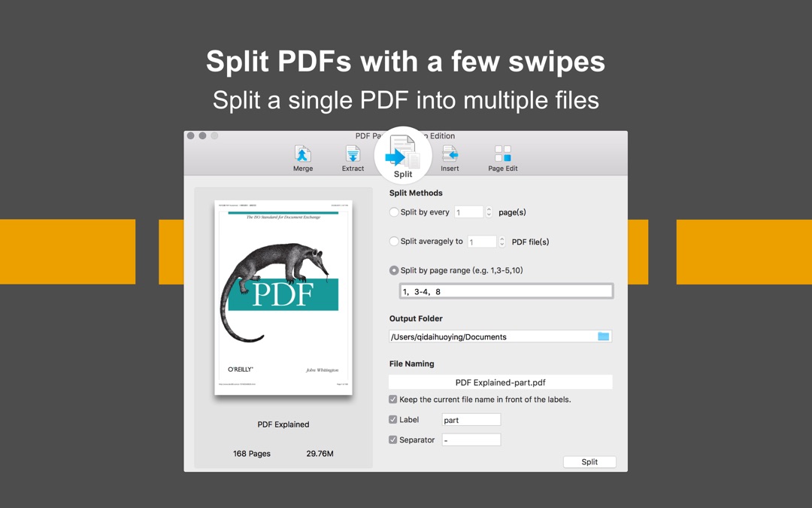Browse output folder with folder icon
The image size is (812, 508).
click(x=603, y=336)
